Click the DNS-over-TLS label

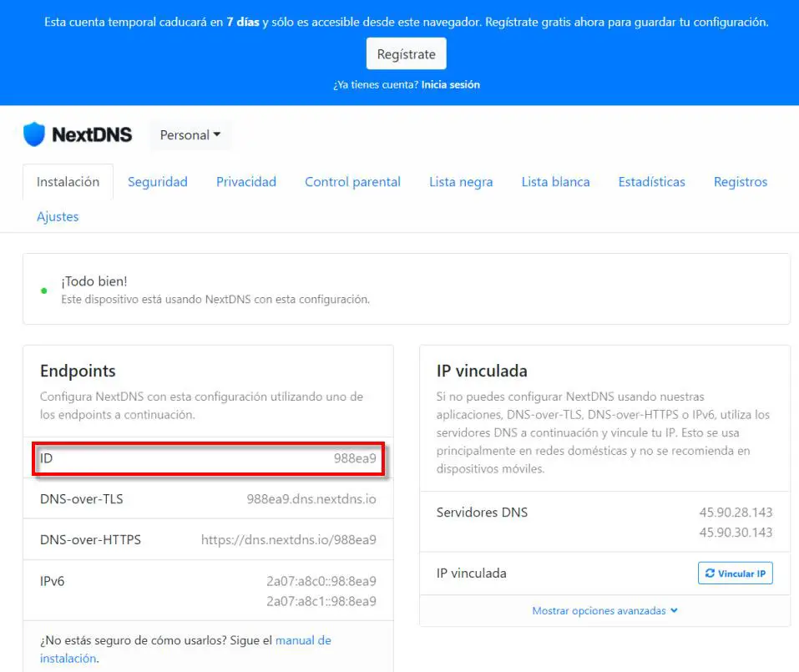(82, 498)
